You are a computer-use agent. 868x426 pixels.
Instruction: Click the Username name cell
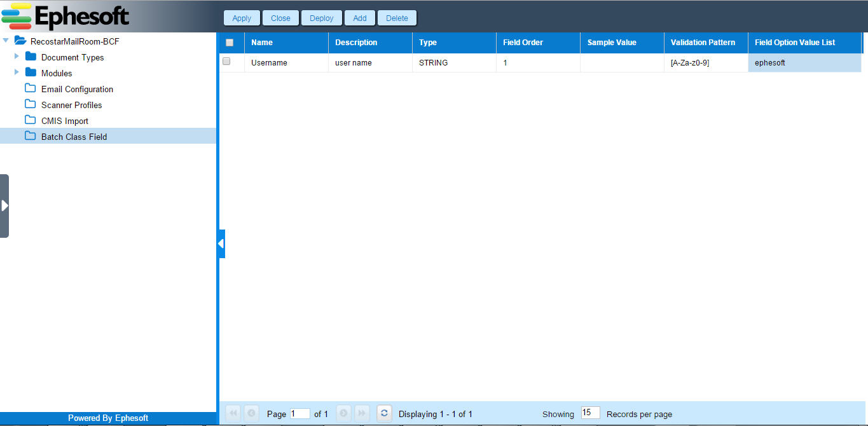click(x=286, y=63)
